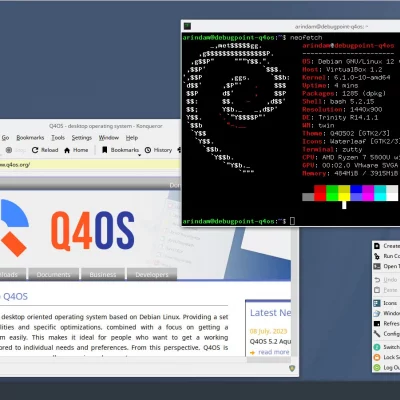Click 'OS: Debian GNU/Linux 12' terminal line

(x=351, y=62)
